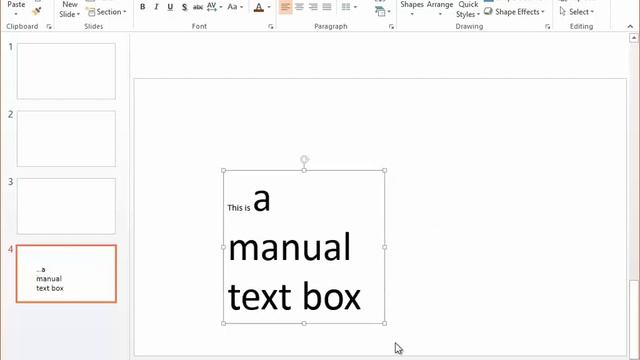
Task: Click the bottom-right resize handle of text box
Action: click(x=384, y=323)
